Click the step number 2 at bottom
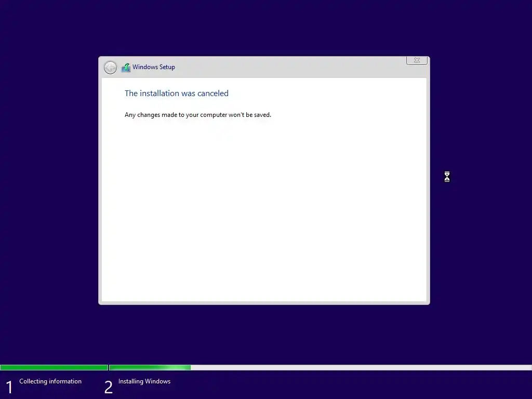The height and width of the screenshot is (399, 532). tap(108, 387)
